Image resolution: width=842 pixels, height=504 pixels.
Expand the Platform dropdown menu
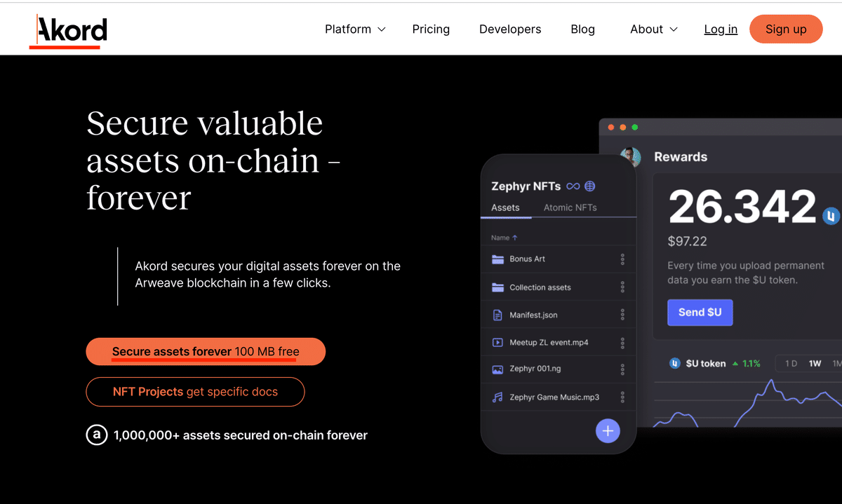355,29
